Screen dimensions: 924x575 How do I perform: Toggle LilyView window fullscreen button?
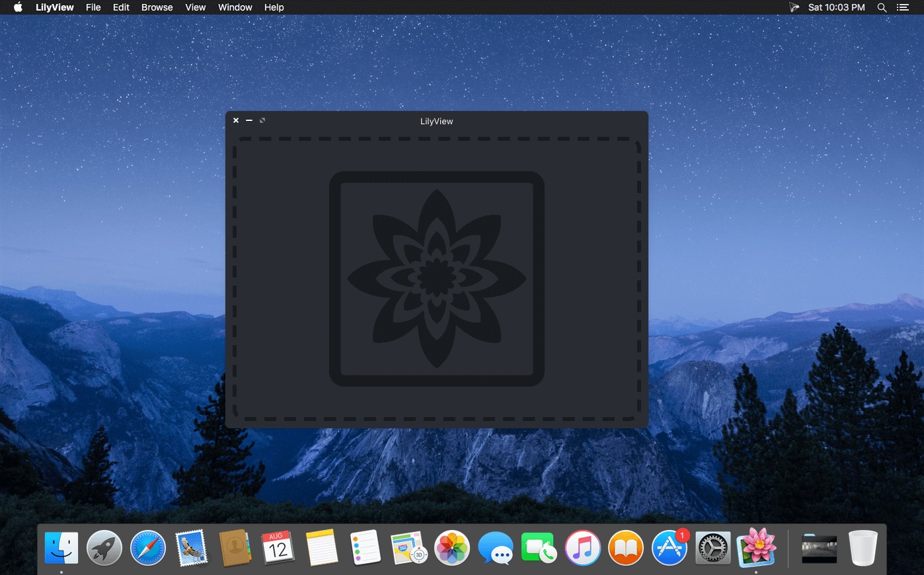262,120
